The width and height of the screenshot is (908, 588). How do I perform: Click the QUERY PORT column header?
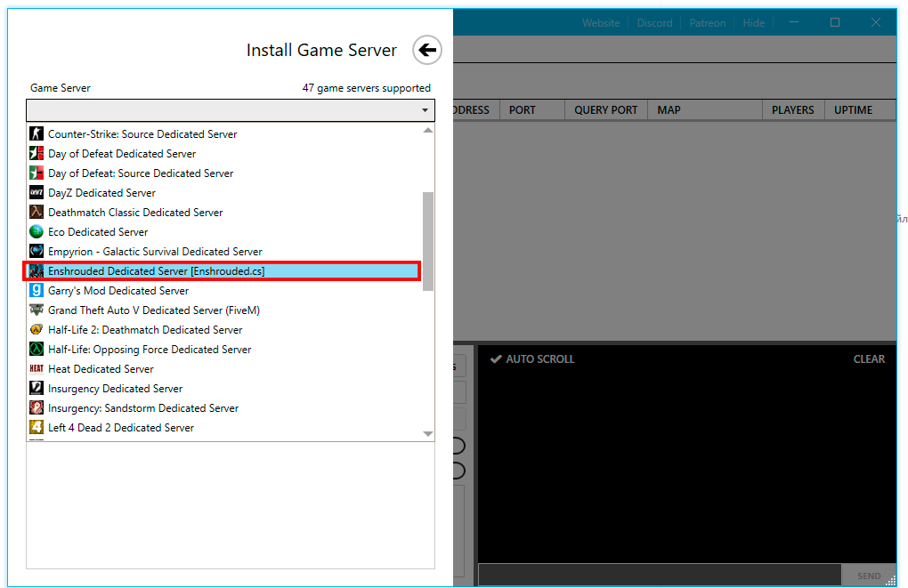click(605, 110)
